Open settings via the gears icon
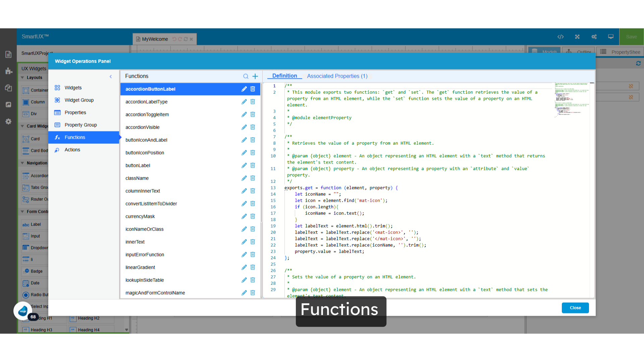The width and height of the screenshot is (644, 362). coord(594,37)
